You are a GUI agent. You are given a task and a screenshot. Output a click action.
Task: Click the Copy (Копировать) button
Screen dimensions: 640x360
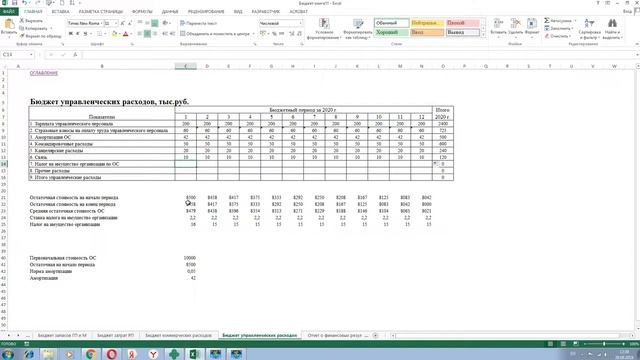(x=36, y=29)
